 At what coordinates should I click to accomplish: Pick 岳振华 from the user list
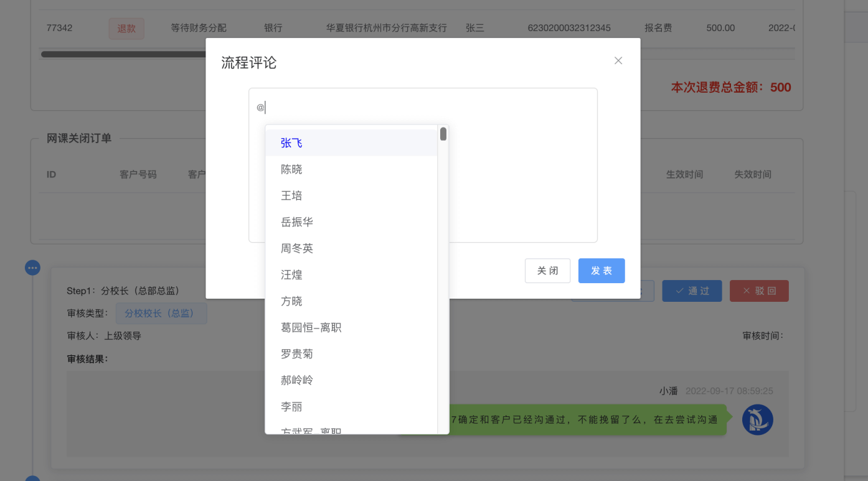[297, 222]
